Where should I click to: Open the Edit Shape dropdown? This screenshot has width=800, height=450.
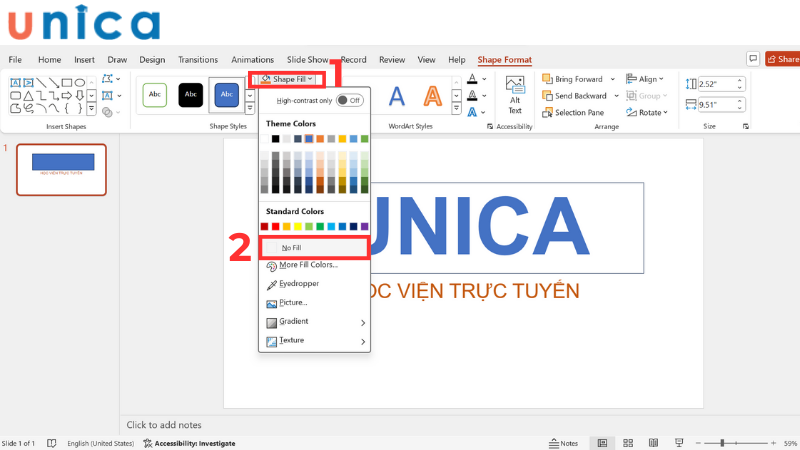[111, 79]
